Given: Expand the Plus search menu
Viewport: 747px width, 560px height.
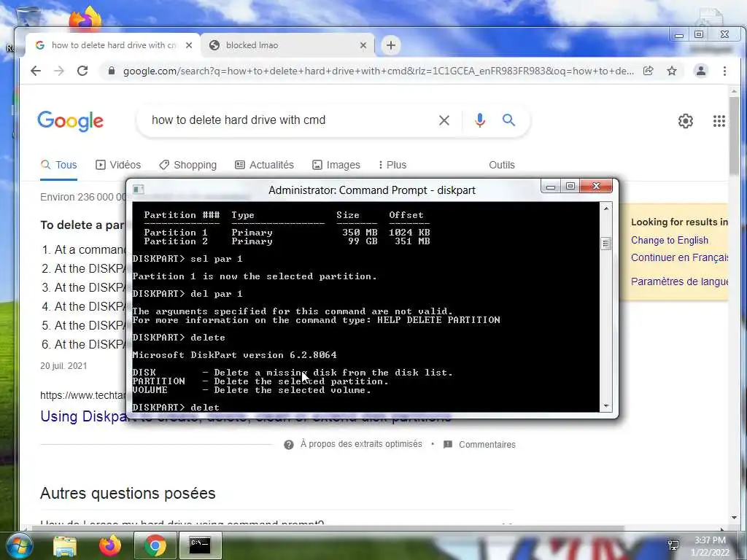Looking at the screenshot, I should coord(392,165).
